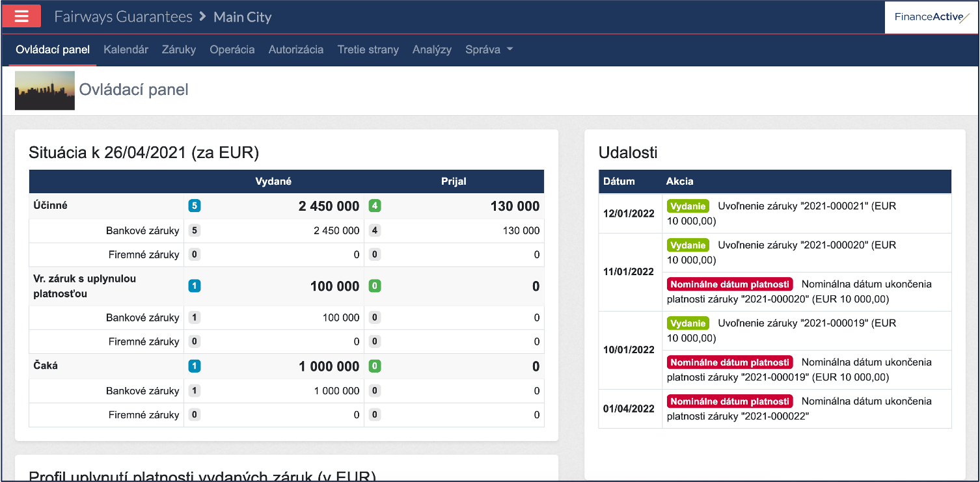Screen dimensions: 980x482
Task: Switch to the Záruky tab
Action: [179, 49]
